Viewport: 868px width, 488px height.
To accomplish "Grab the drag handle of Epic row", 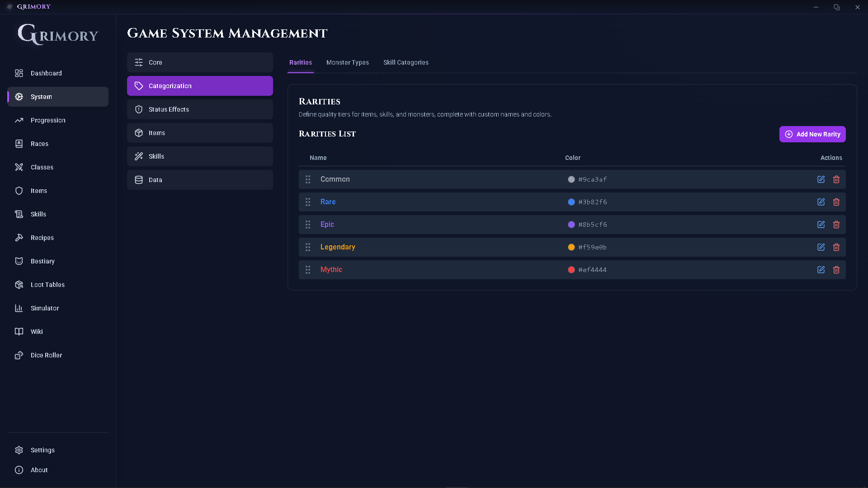I will [x=308, y=225].
